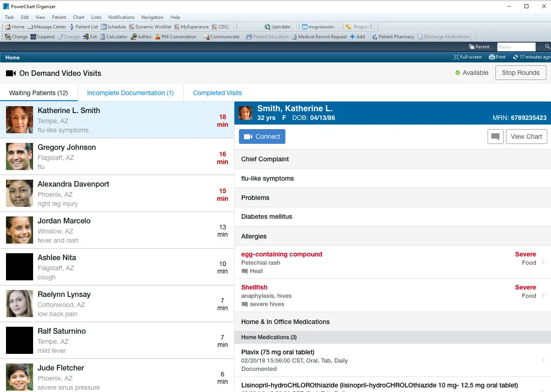Click the Available status indicator
Screen dimensions: 551x392
tap(471, 73)
